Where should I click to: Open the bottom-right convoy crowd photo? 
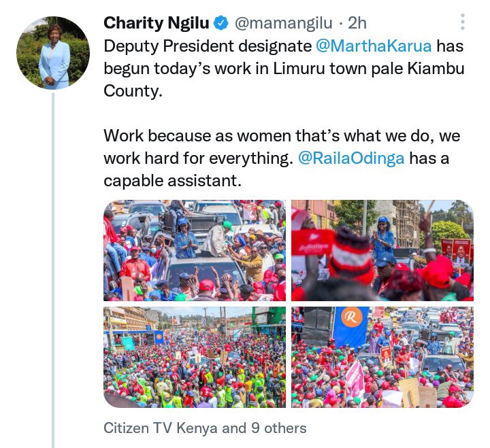[382, 357]
